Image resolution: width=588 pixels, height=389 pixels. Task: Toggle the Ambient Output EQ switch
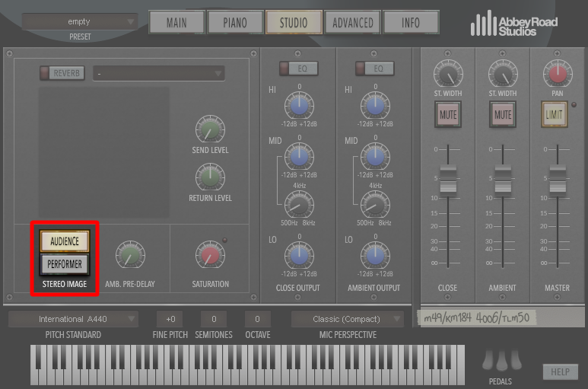(x=374, y=69)
